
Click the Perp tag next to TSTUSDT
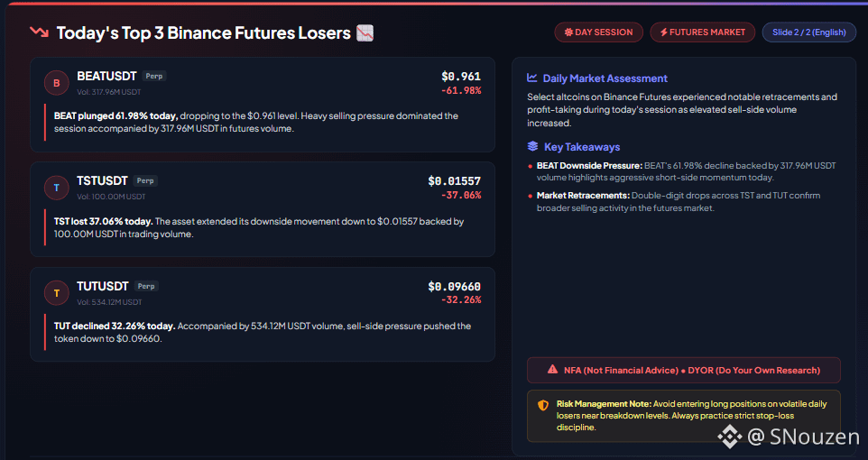(x=145, y=180)
